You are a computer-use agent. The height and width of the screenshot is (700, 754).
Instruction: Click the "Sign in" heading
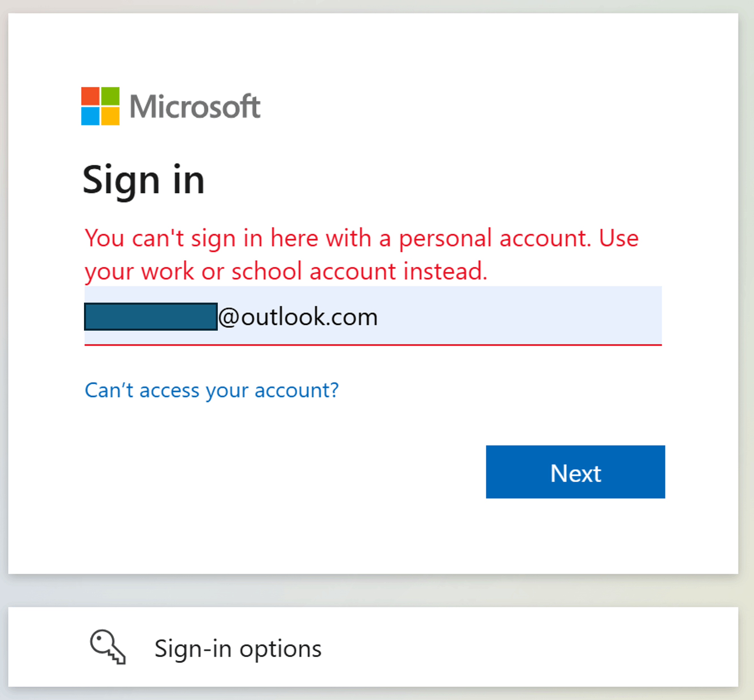coord(143,180)
